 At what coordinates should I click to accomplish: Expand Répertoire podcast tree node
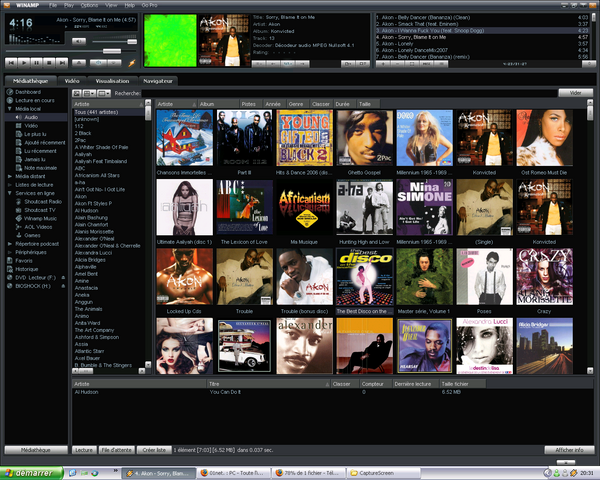(10, 243)
